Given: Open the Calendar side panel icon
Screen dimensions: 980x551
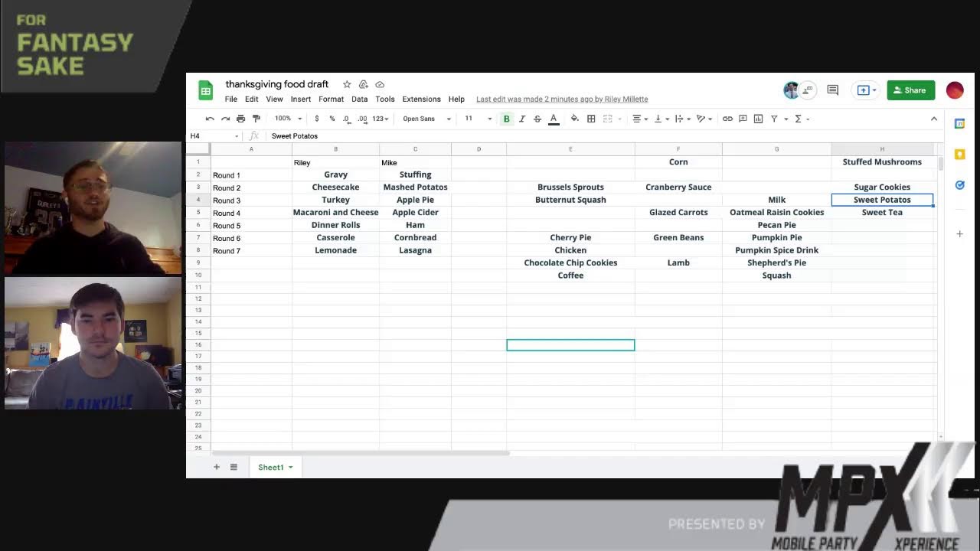Looking at the screenshot, I should click(x=959, y=124).
